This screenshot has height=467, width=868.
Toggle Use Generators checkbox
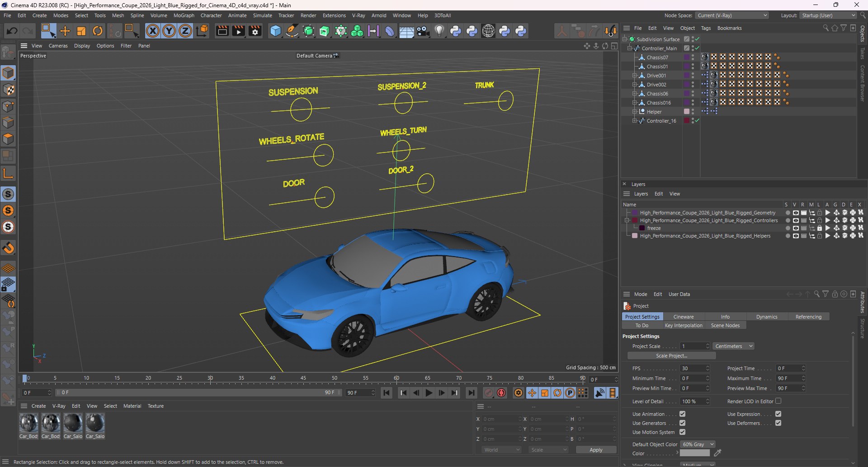pos(683,423)
